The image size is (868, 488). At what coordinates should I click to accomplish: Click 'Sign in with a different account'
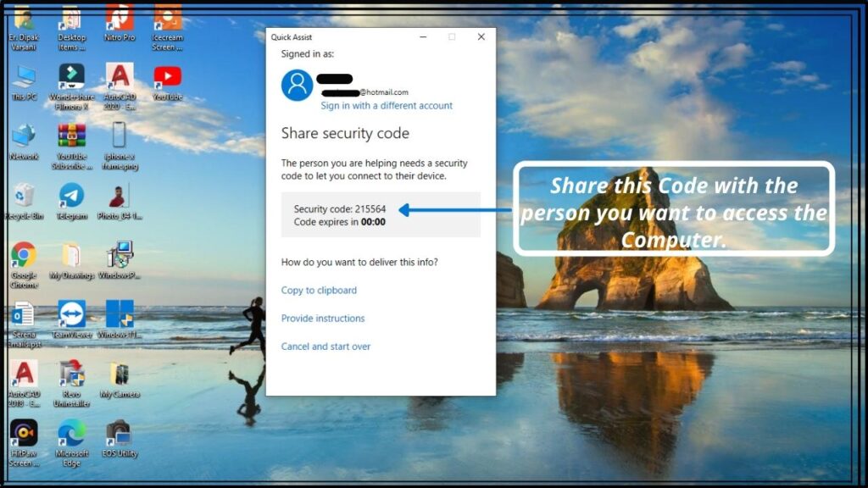coord(387,106)
